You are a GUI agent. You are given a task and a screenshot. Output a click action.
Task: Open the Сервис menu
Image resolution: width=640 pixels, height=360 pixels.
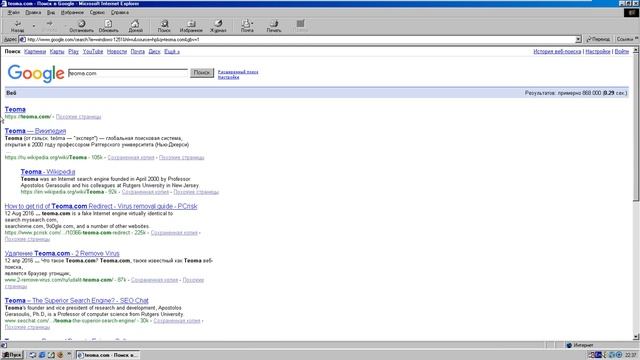coord(97,12)
